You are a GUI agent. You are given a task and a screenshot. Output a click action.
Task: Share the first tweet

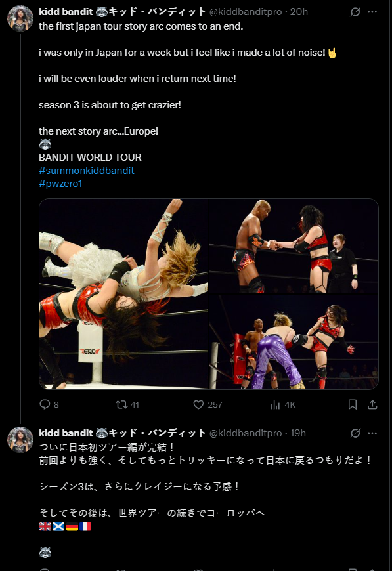372,404
